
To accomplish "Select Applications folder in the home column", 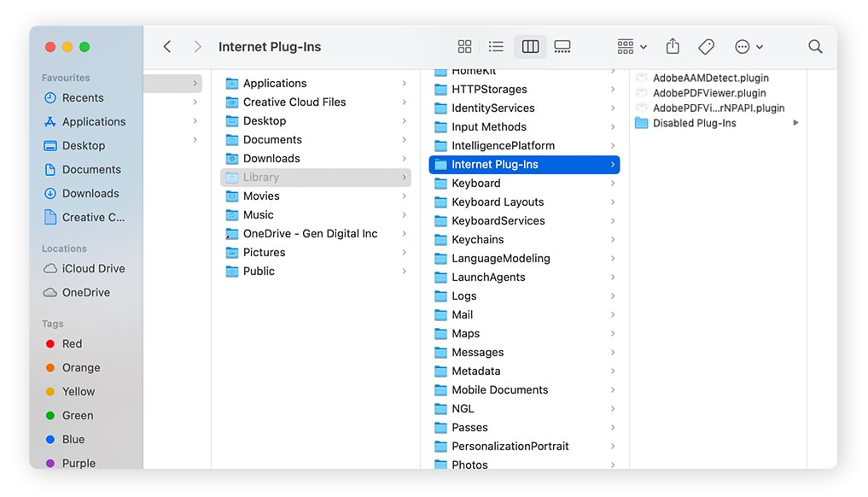I will 316,83.
